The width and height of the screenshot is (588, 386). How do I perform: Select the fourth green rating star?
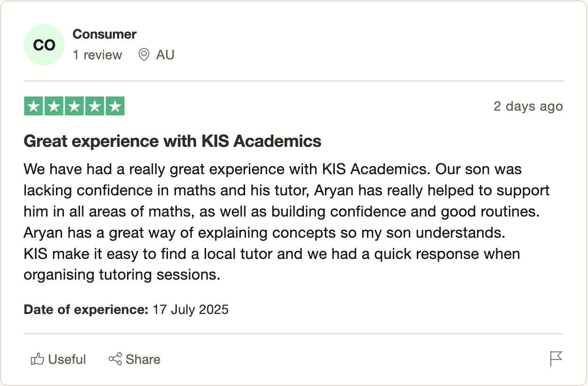95,106
